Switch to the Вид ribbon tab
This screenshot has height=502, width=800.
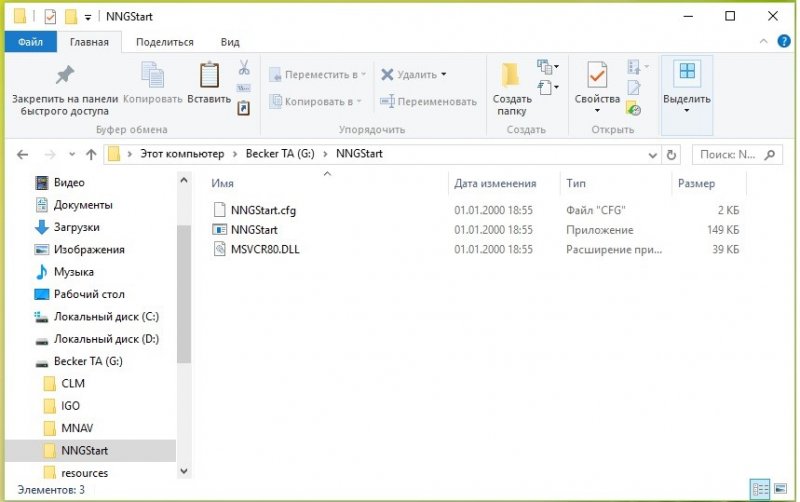(x=230, y=42)
